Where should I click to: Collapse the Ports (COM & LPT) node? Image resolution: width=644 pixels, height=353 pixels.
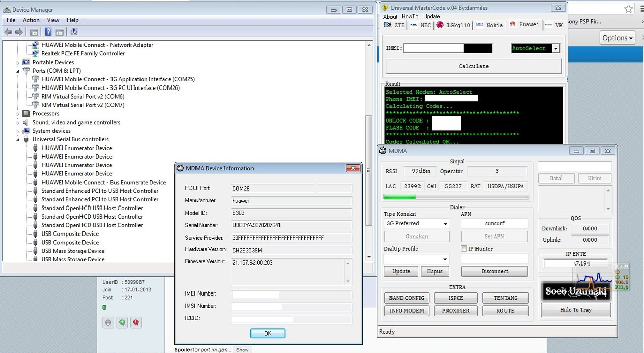point(18,71)
